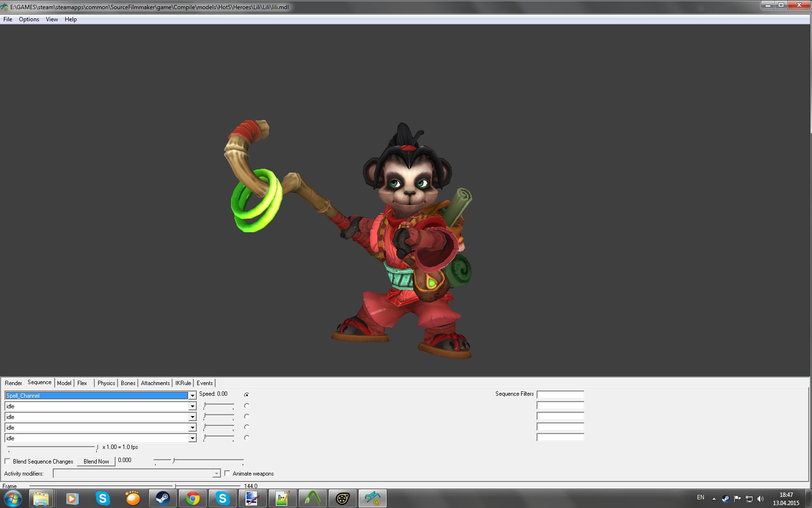This screenshot has height=508, width=812.
Task: Enable the Blend Sequence Changes checkbox
Action: pos(7,461)
